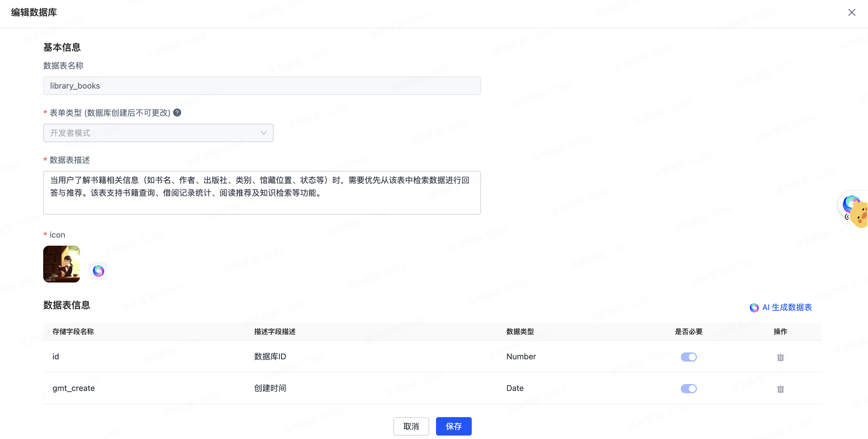This screenshot has height=439, width=868.
Task: Toggle required switch for gmt_create field
Action: pyautogui.click(x=688, y=388)
